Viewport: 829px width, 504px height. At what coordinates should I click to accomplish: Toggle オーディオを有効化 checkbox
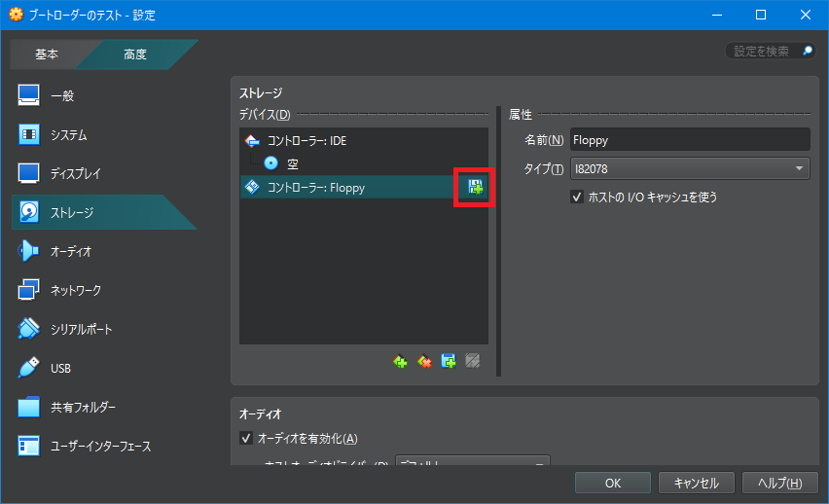246,439
